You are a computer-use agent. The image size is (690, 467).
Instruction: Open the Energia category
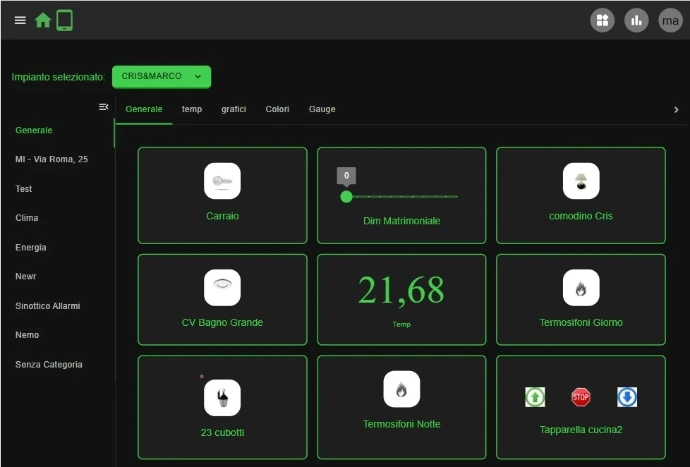[x=31, y=247]
